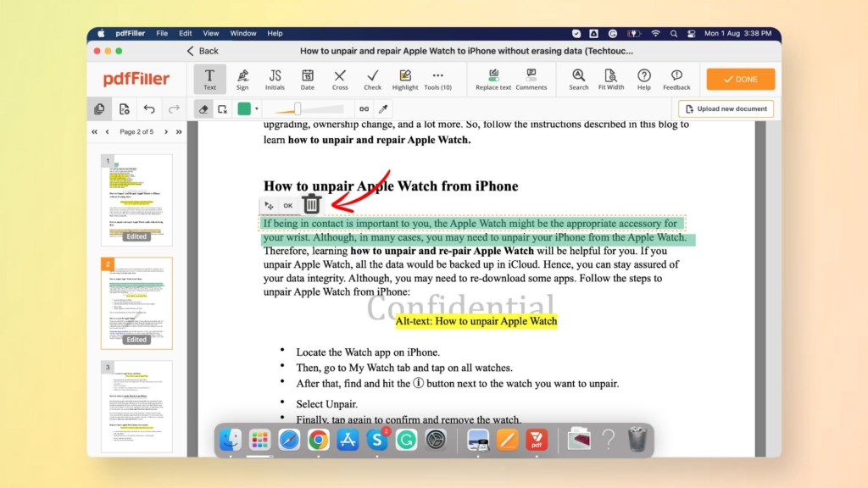
Task: Click the heading How to unpair Apple Watch from iPhone
Action: (x=391, y=186)
